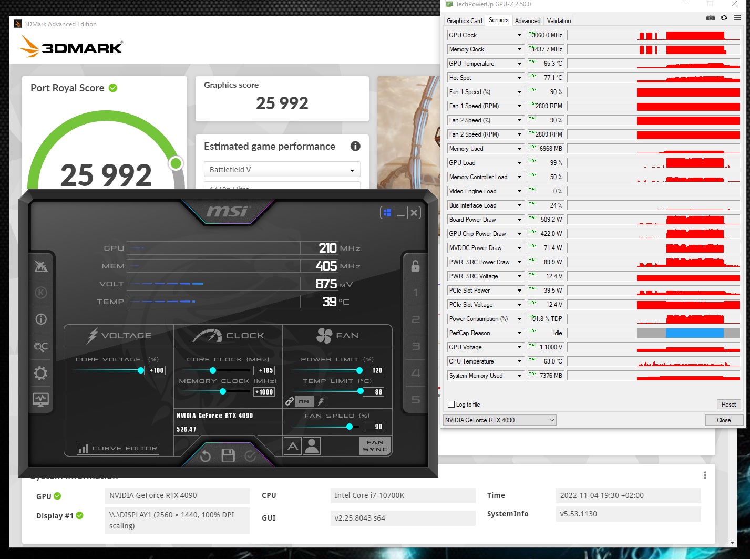This screenshot has height=560, width=750.
Task: Select Afterburner profile slot 2
Action: [416, 319]
